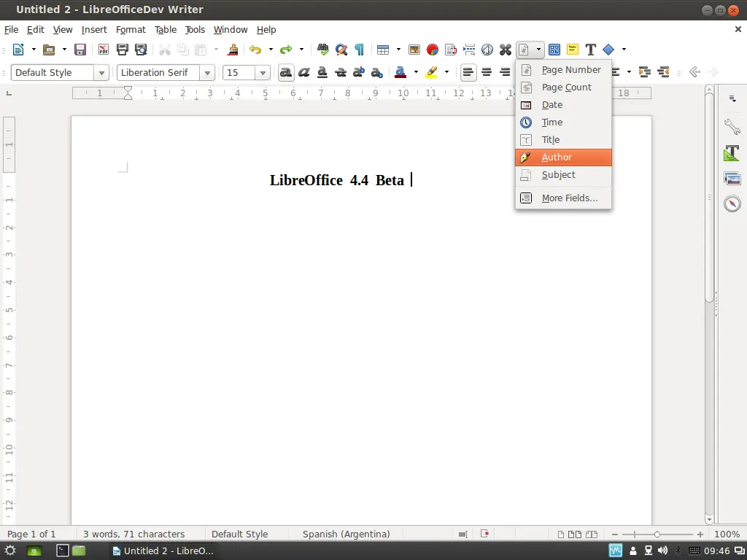Open the sidebar Navigator compass

pos(732,203)
